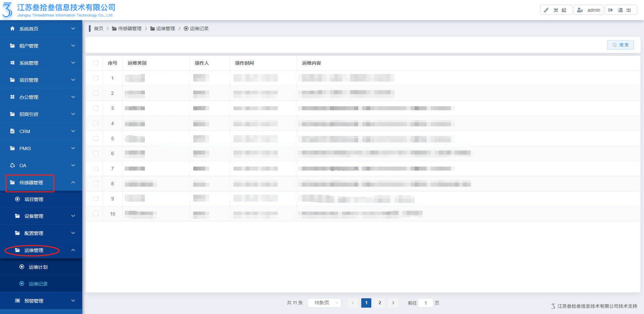Open the 10条/页 page size dropdown
Screen dimensions: 644x314
pyautogui.click(x=324, y=303)
